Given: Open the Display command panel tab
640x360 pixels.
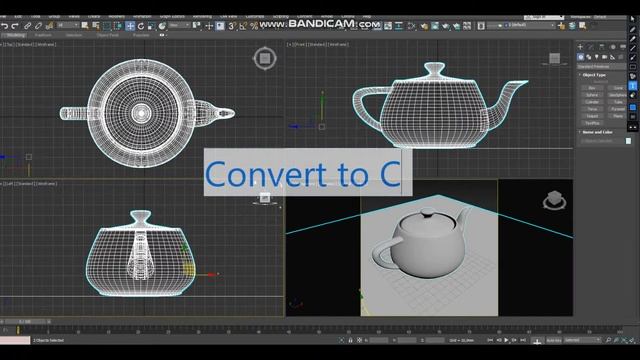Looking at the screenshot, I should click(x=623, y=47).
